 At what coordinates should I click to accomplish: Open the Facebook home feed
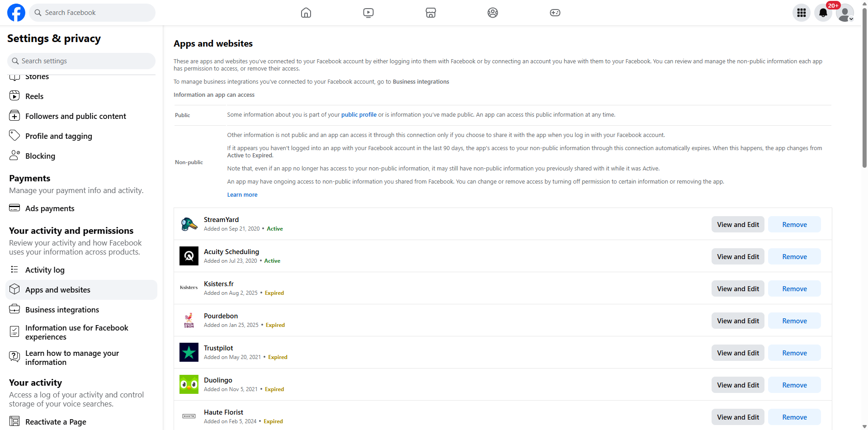(x=306, y=13)
